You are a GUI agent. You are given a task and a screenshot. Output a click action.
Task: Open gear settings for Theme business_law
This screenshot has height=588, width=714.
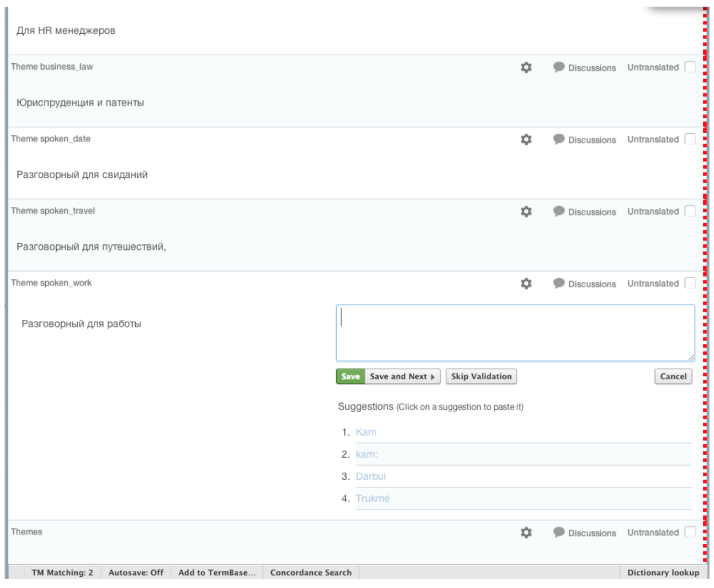point(526,67)
